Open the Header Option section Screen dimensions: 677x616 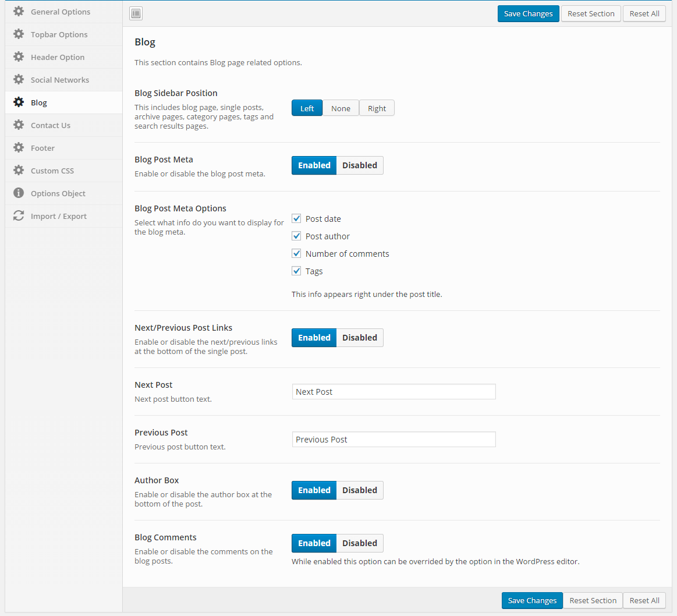click(x=58, y=57)
